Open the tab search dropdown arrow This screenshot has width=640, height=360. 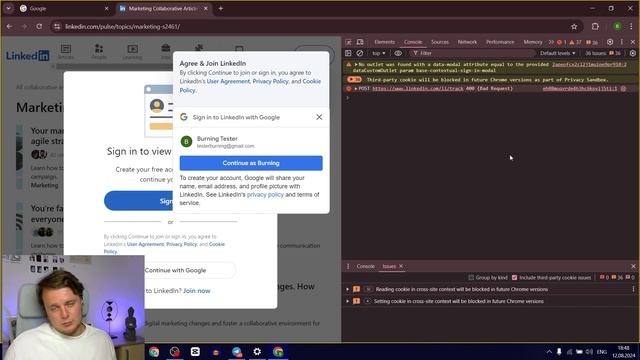(8, 9)
